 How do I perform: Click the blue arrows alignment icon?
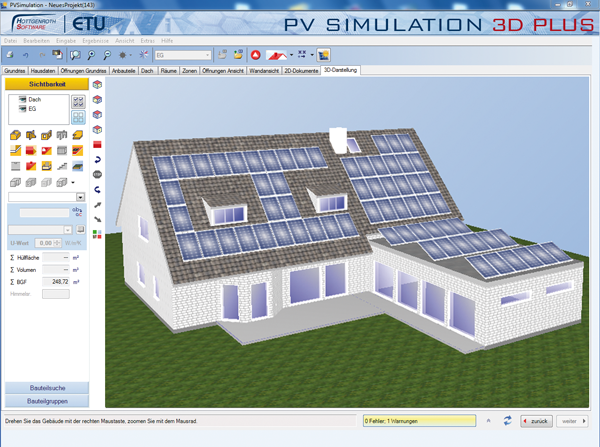pos(302,55)
